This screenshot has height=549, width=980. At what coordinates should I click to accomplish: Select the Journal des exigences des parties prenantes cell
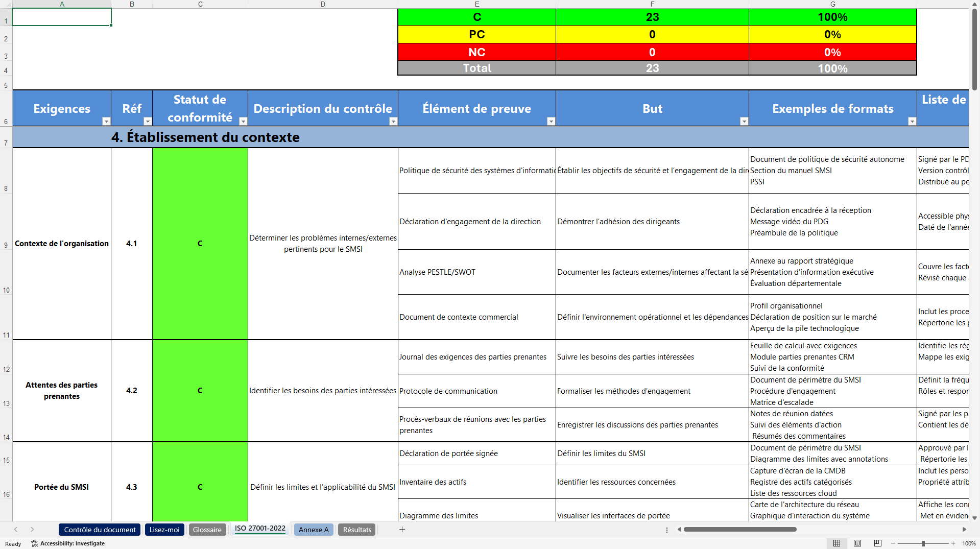[x=477, y=357]
